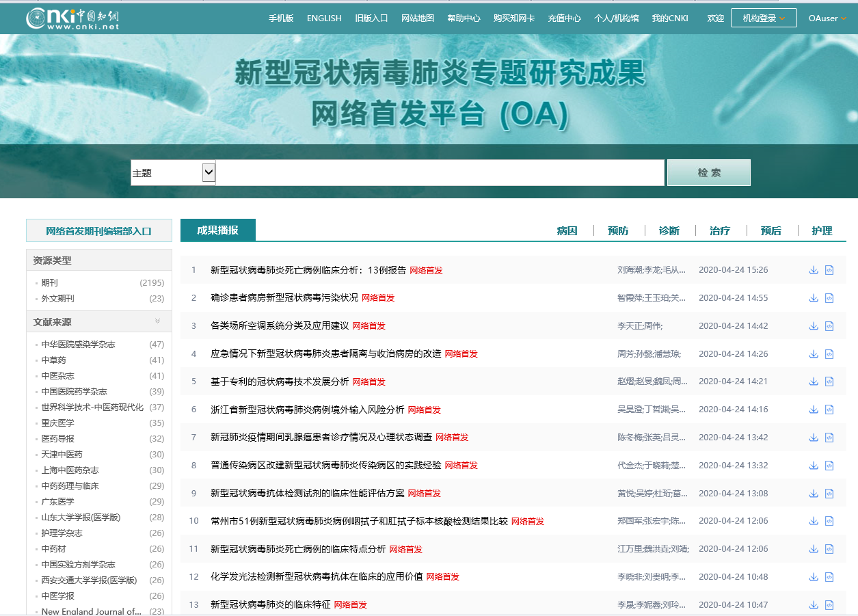Expand the 机构登录 dropdown

764,18
